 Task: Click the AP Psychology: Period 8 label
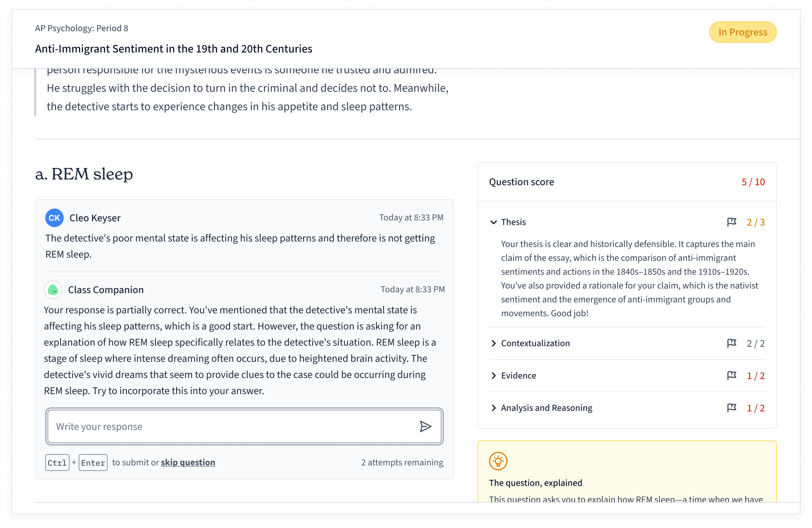(x=82, y=28)
